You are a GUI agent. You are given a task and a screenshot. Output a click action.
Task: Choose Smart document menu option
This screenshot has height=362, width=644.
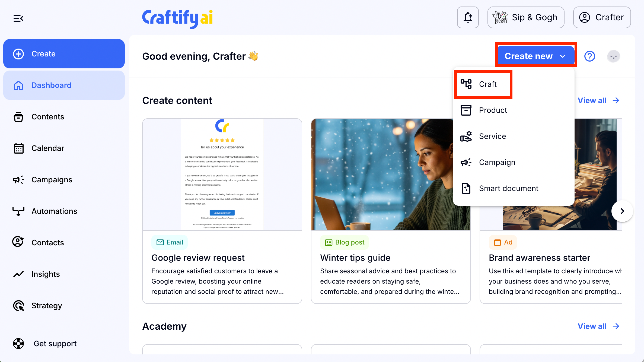point(508,188)
